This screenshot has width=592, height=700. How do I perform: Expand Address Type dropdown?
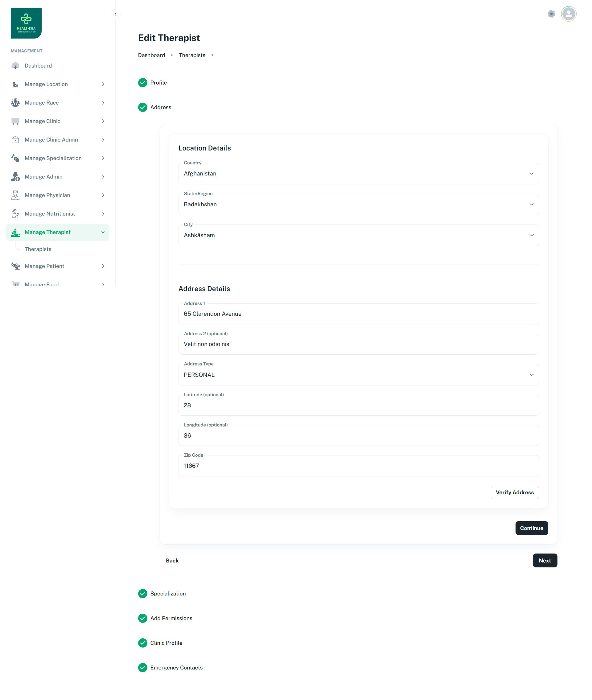point(358,375)
